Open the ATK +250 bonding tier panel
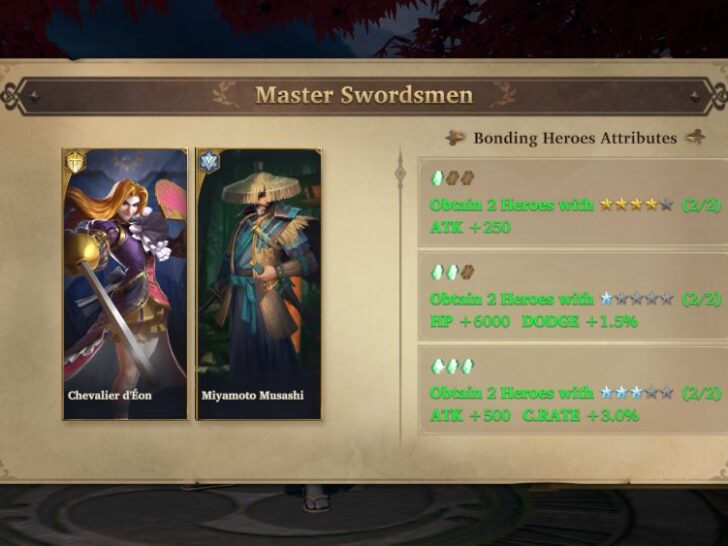728x546 pixels. pyautogui.click(x=573, y=202)
